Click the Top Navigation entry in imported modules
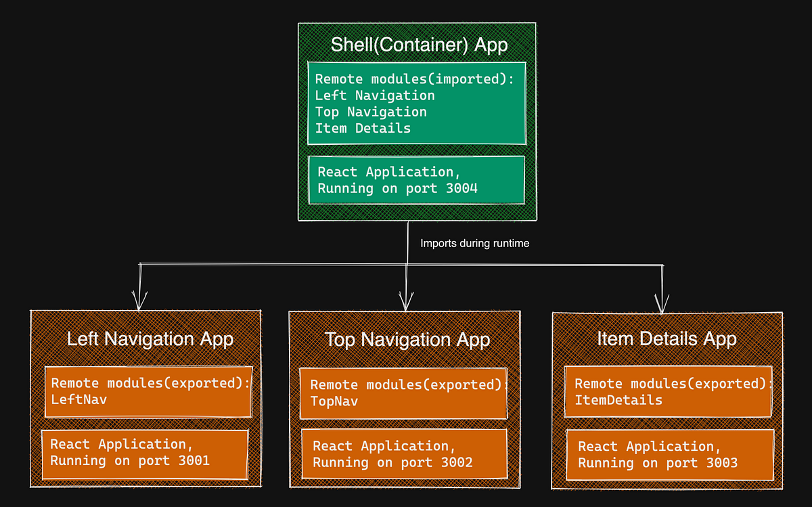812x507 pixels. point(371,112)
